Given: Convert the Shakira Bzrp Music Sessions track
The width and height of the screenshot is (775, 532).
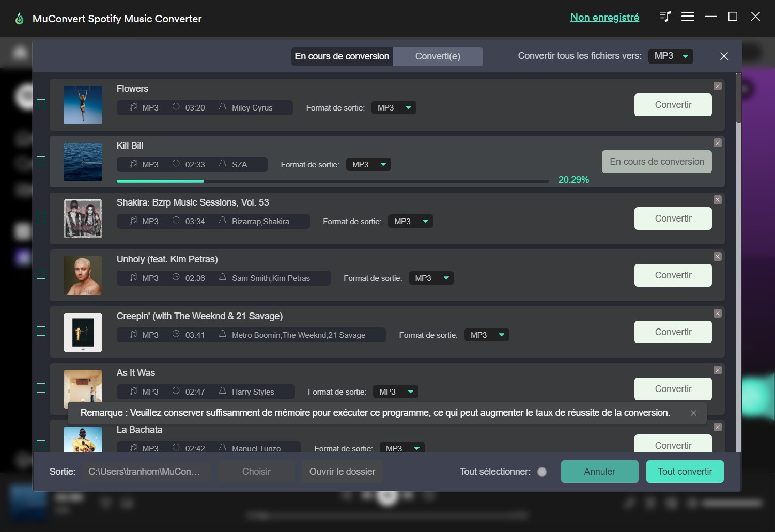Looking at the screenshot, I should 673,218.
